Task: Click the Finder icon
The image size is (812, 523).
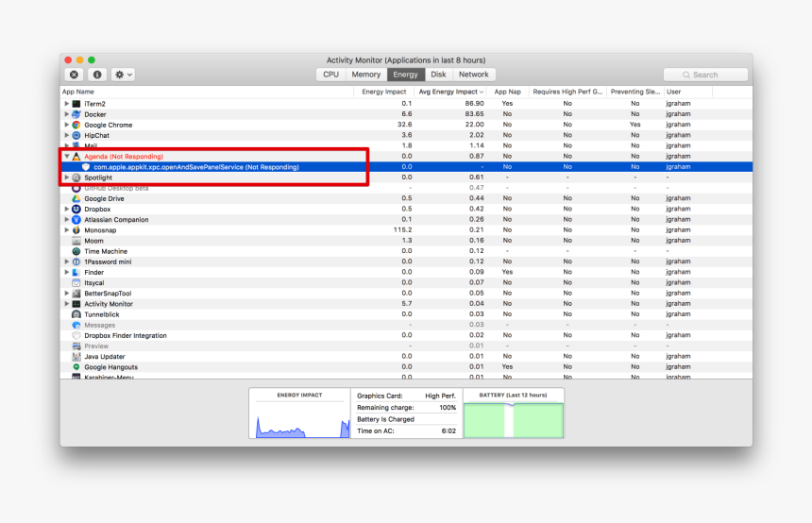Action: [76, 272]
